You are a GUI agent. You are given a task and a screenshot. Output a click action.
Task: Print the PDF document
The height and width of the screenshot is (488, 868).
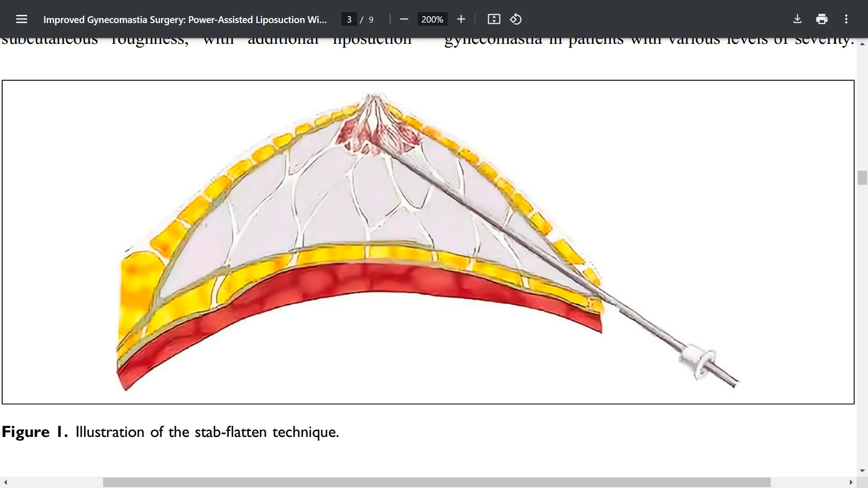tap(822, 19)
